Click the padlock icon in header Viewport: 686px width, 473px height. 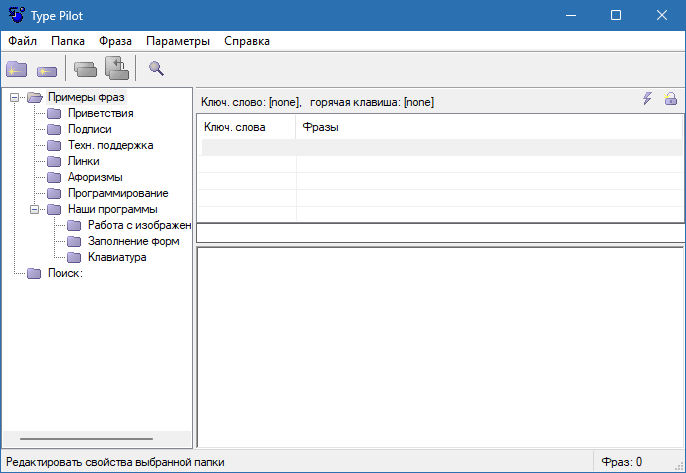point(670,98)
